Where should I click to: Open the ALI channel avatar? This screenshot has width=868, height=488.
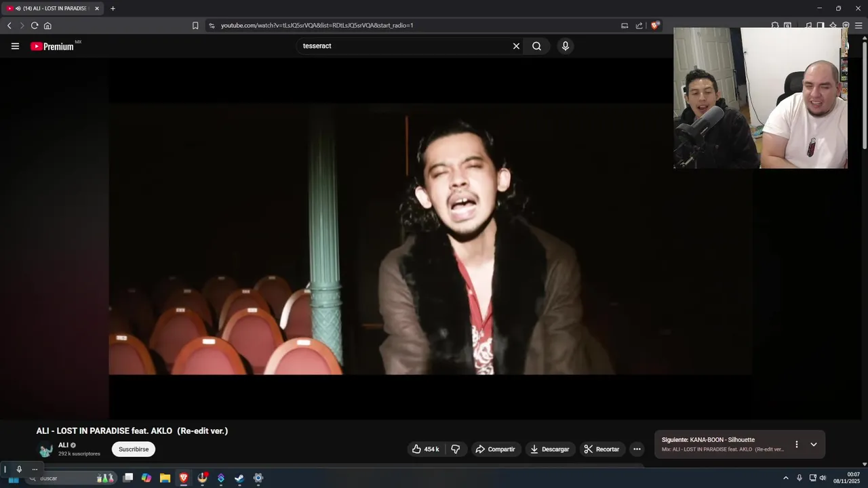45,450
